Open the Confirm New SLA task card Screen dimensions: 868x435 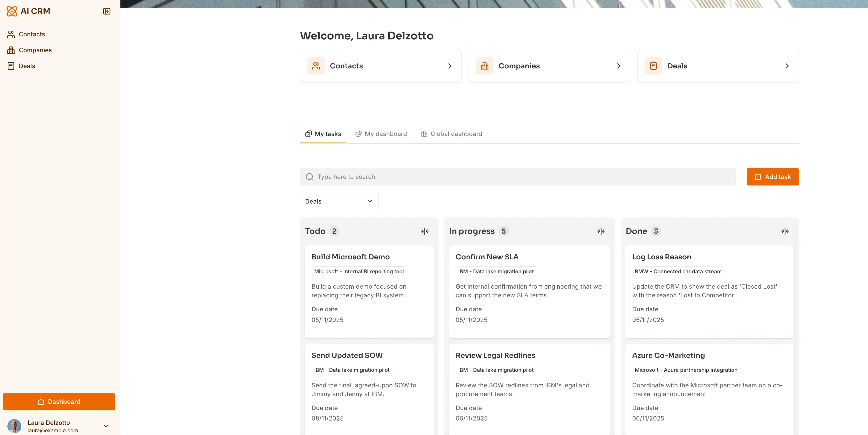[x=529, y=292]
